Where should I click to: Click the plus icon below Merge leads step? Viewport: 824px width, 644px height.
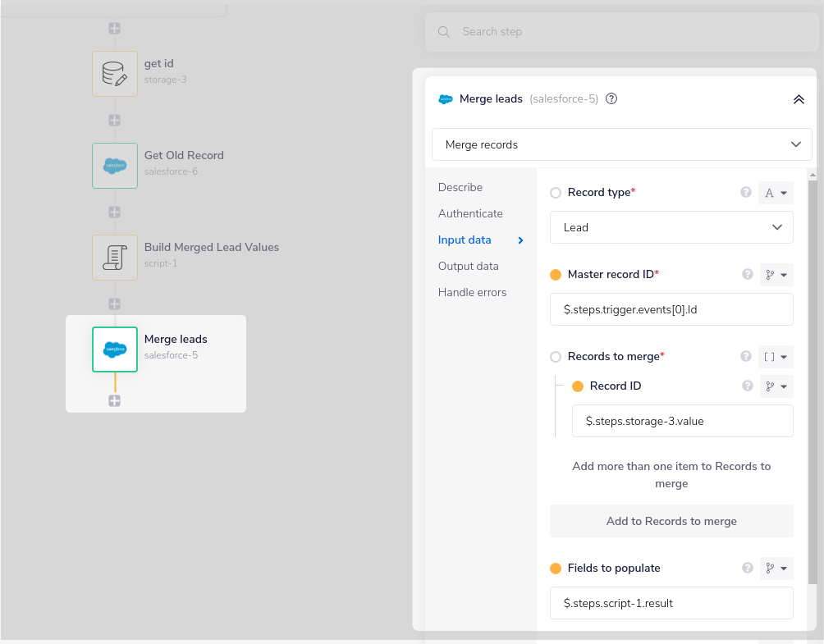[x=115, y=401]
